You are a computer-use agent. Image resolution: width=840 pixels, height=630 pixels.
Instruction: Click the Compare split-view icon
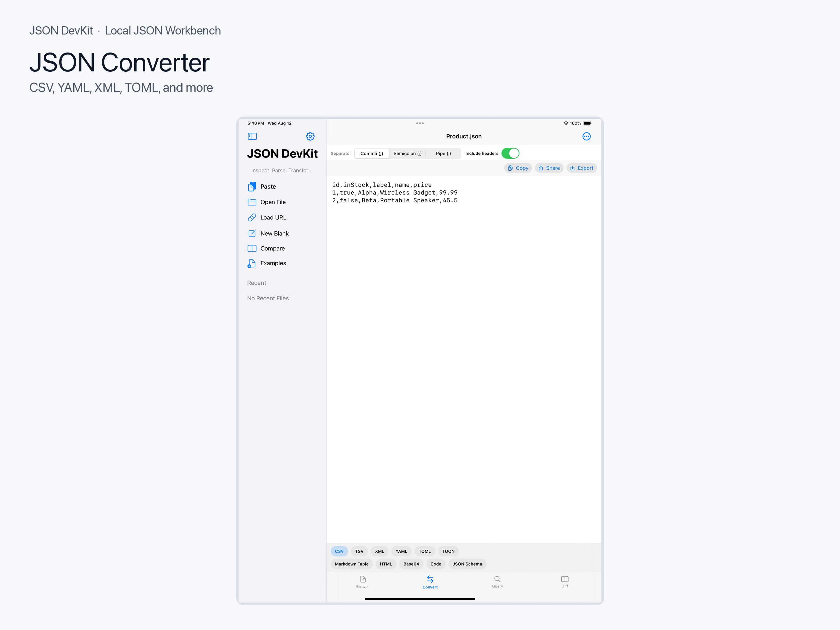[x=252, y=248]
